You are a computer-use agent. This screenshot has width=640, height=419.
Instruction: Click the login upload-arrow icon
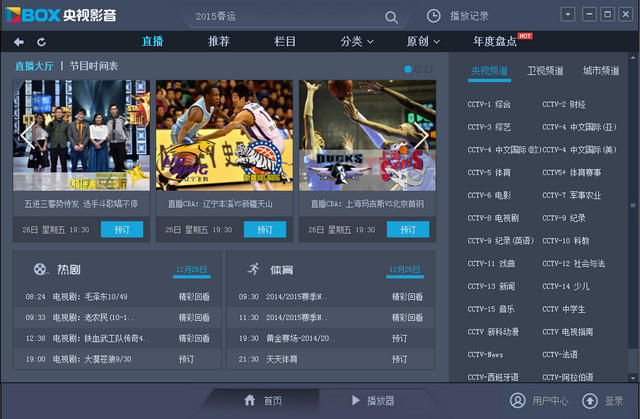click(590, 401)
